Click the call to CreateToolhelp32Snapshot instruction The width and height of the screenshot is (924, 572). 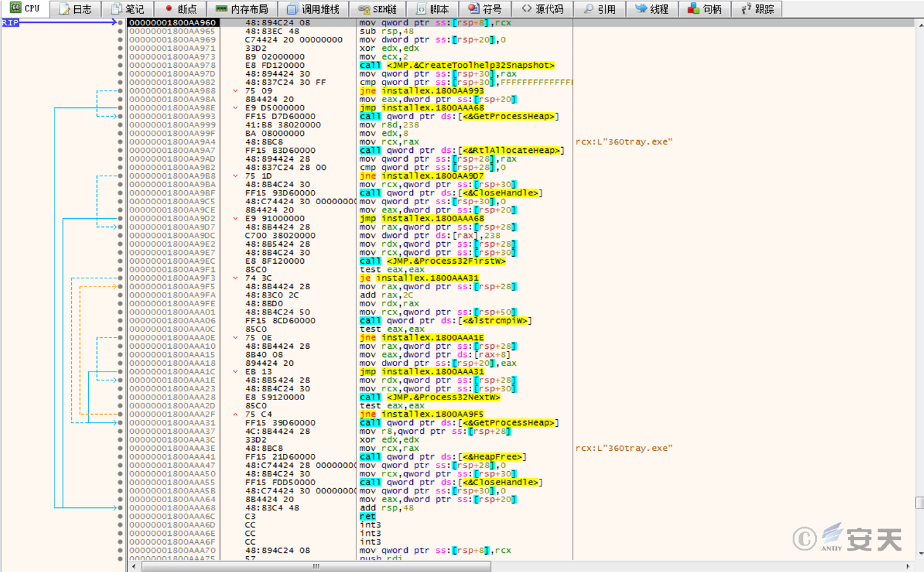(x=457, y=65)
